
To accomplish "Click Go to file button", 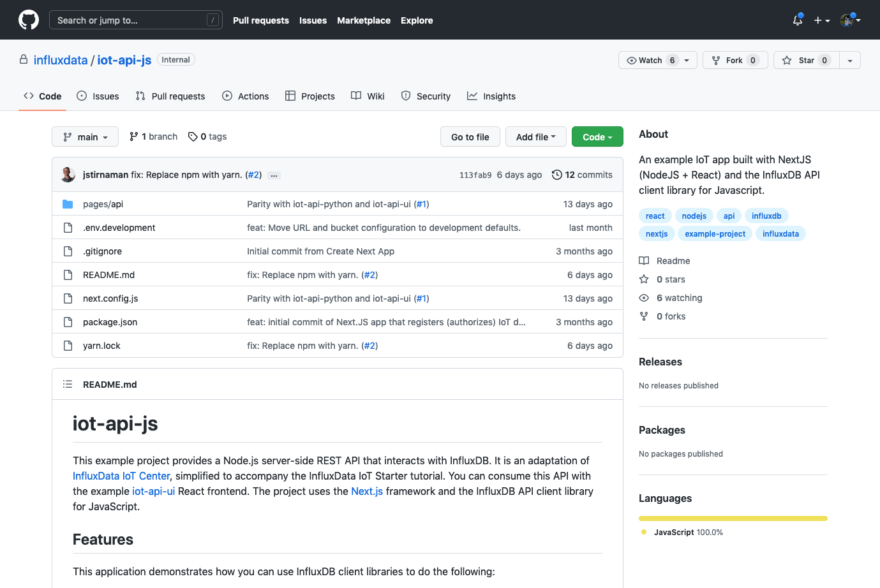I will (470, 136).
